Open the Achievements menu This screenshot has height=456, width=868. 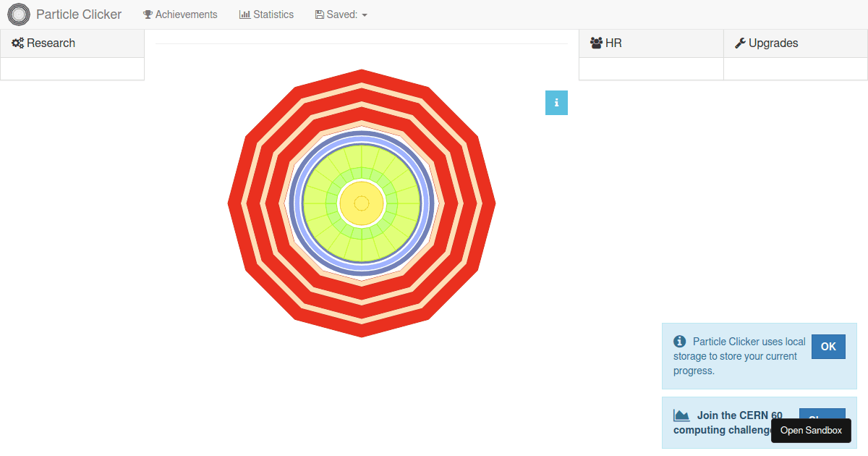[x=180, y=14]
